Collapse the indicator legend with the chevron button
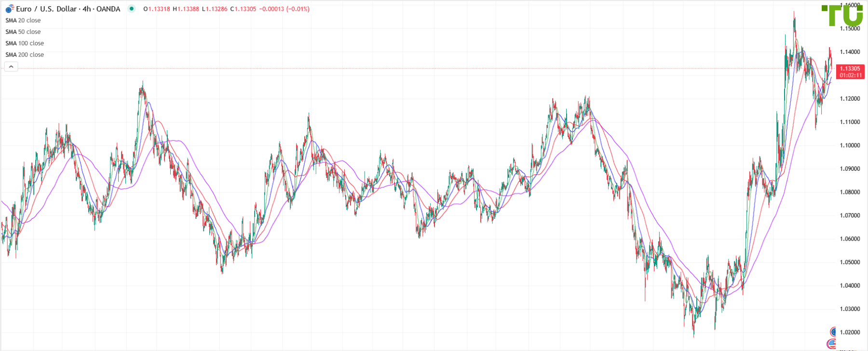This screenshot has height=351, width=868. point(11,67)
